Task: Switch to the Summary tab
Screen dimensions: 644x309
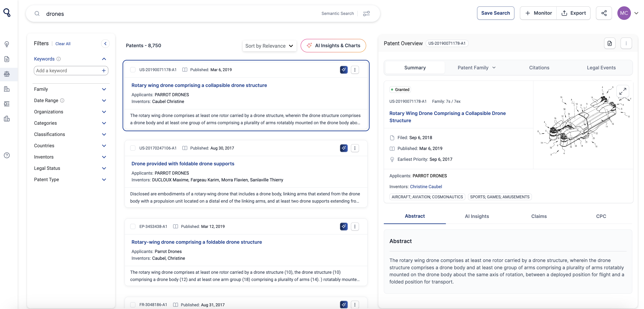Action: 415,68
